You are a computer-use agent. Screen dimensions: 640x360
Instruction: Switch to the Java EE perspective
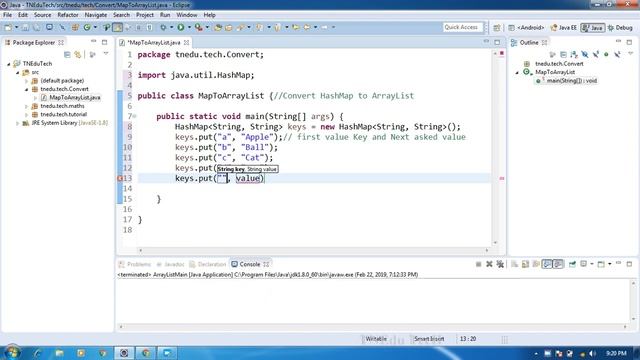pyautogui.click(x=564, y=28)
